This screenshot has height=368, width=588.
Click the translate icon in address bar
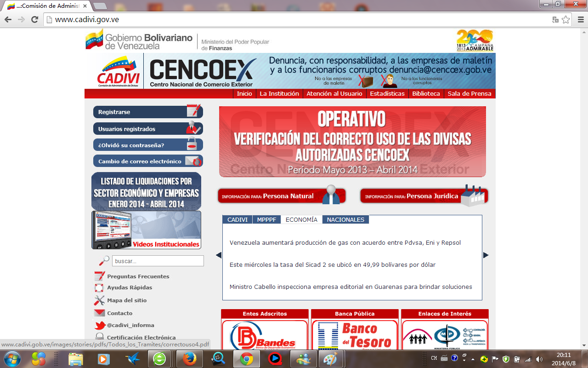(555, 20)
